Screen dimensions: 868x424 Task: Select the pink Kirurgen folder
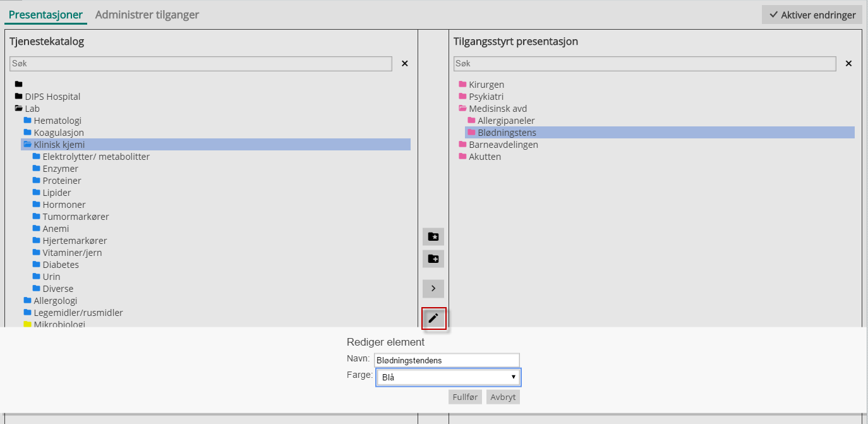pyautogui.click(x=486, y=85)
